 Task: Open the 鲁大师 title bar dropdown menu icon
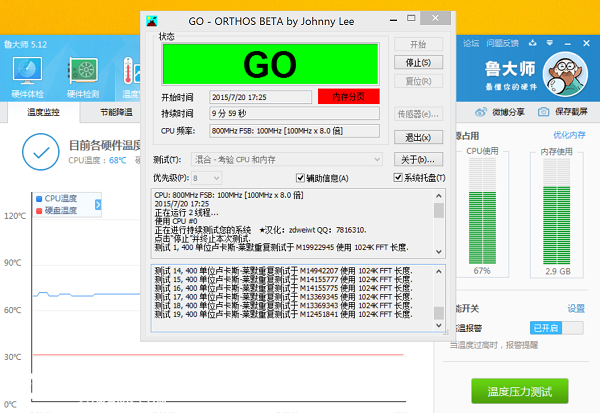click(549, 43)
